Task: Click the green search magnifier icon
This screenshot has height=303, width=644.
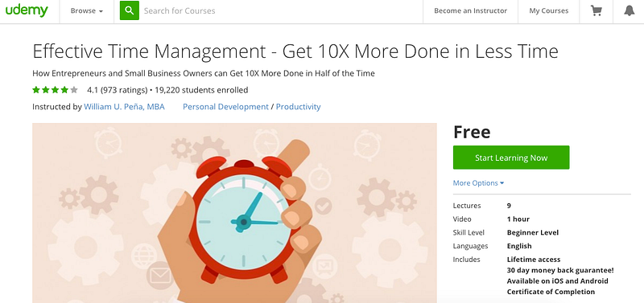Action: (130, 10)
